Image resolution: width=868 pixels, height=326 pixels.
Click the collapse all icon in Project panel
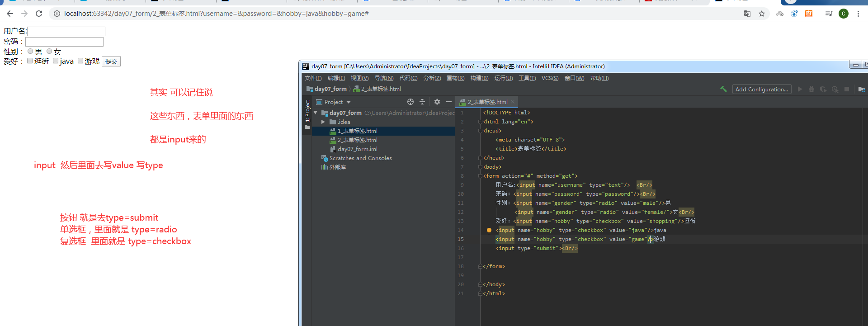click(x=422, y=102)
